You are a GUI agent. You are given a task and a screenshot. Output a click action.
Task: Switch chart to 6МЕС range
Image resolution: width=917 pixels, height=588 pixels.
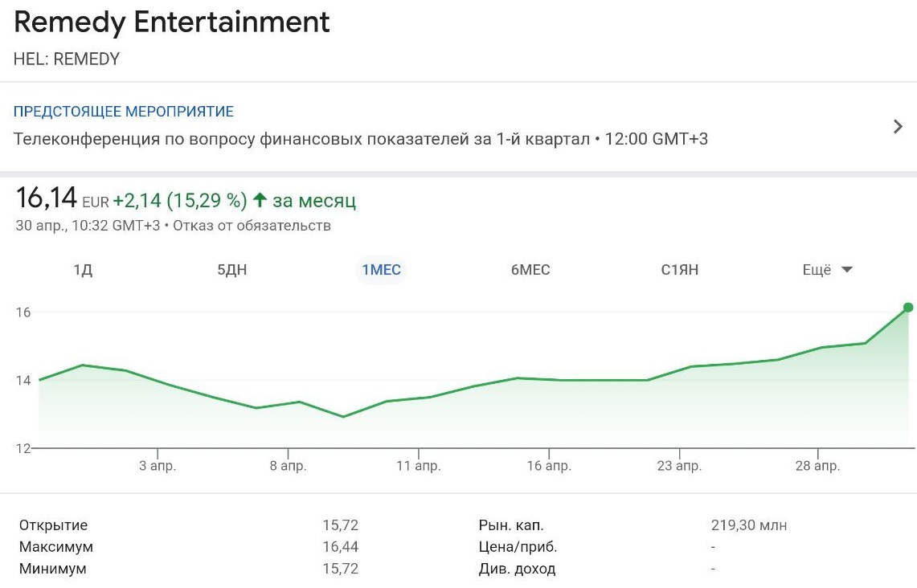pyautogui.click(x=530, y=270)
